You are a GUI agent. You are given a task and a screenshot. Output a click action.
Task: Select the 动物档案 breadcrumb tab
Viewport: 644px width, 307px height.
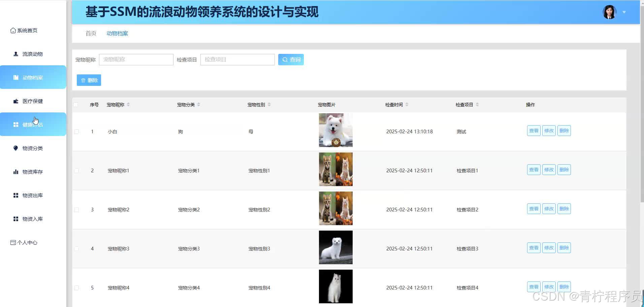[117, 33]
